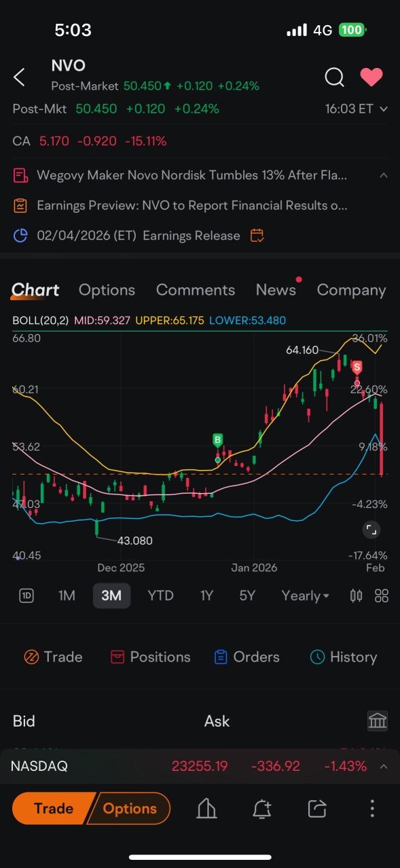Screen dimensions: 400x868
Task: Expand the NASDAQ index ticker bar
Action: 200,766
